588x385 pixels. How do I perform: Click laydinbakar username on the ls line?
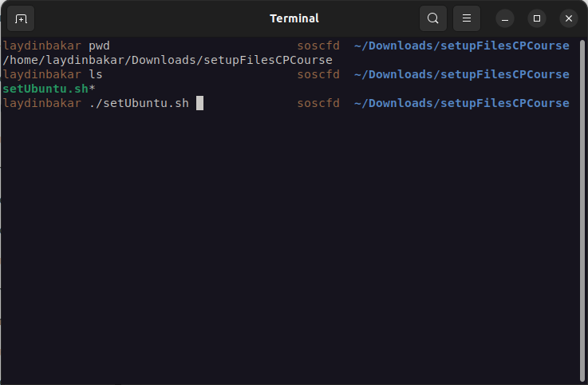pyautogui.click(x=42, y=74)
